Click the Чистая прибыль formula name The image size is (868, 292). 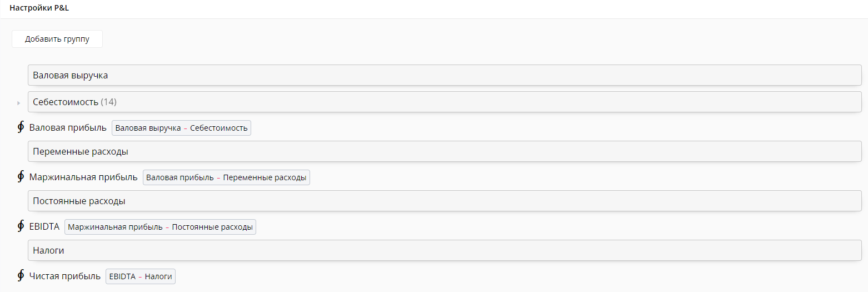point(65,276)
